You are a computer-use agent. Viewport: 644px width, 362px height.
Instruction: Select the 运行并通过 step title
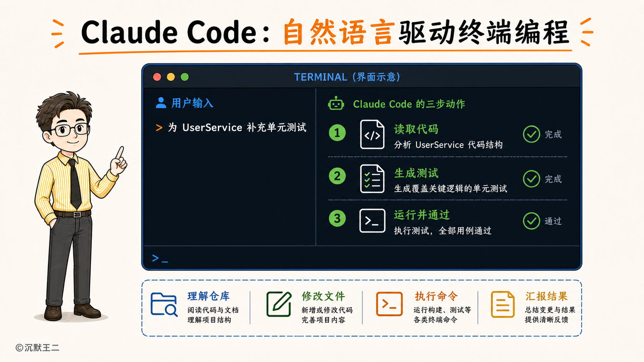(x=422, y=215)
